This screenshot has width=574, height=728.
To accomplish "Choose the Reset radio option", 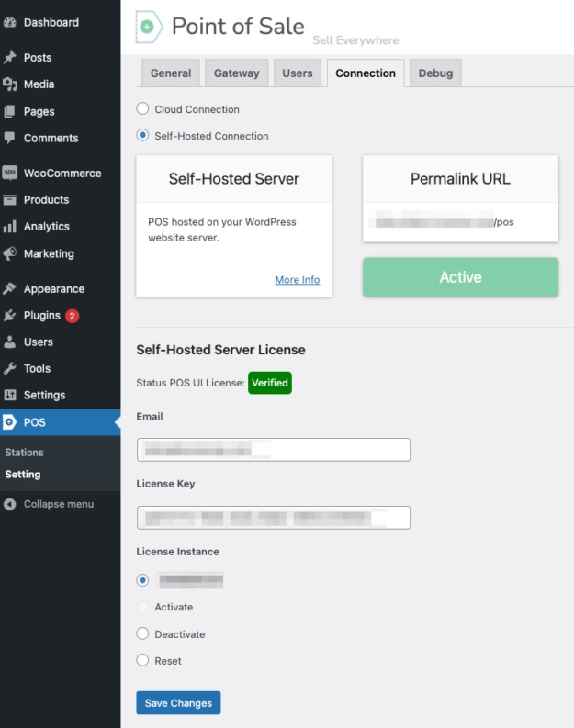I will pyautogui.click(x=142, y=660).
